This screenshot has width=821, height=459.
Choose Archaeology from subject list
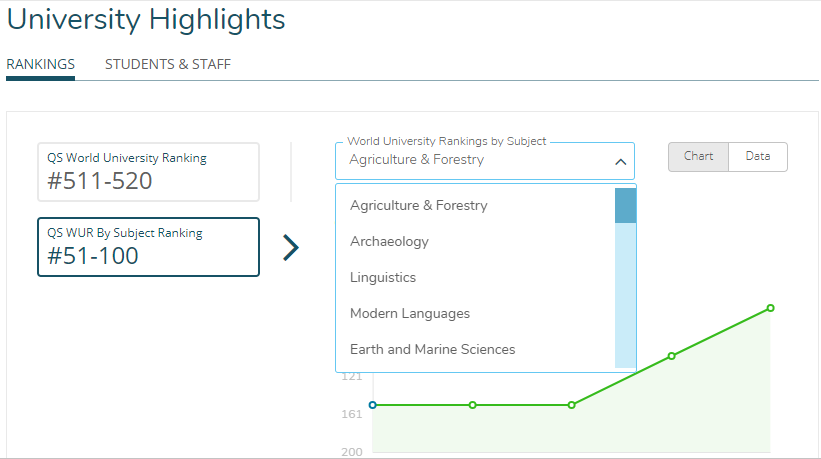click(x=389, y=241)
